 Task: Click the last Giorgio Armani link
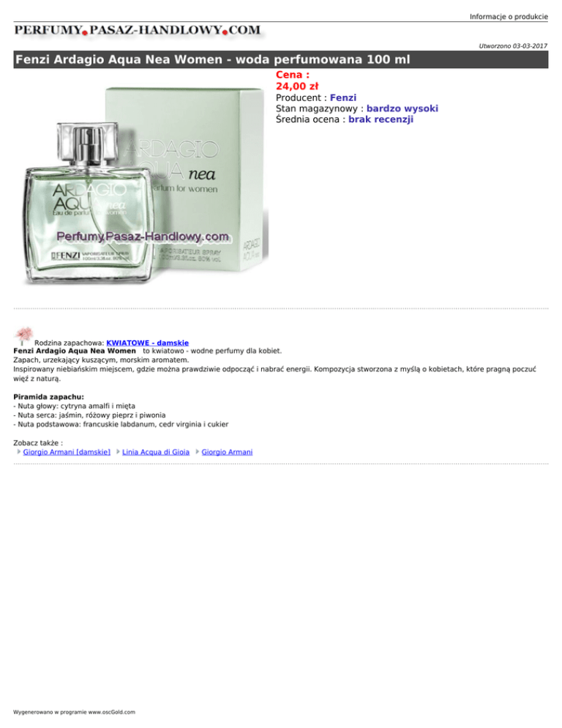[x=227, y=452]
